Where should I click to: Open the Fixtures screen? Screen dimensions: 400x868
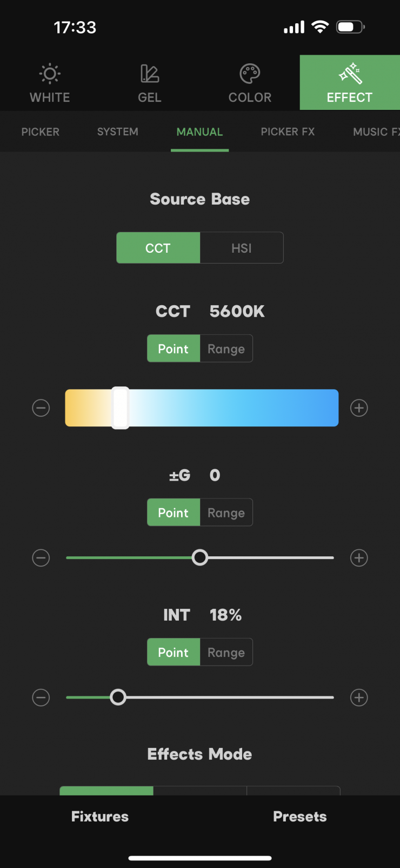coord(100,817)
